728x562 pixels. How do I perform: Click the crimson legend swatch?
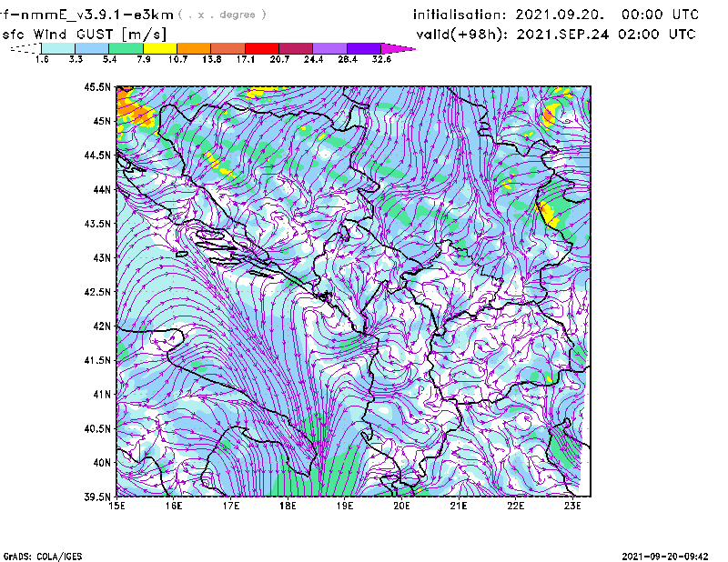[x=296, y=48]
